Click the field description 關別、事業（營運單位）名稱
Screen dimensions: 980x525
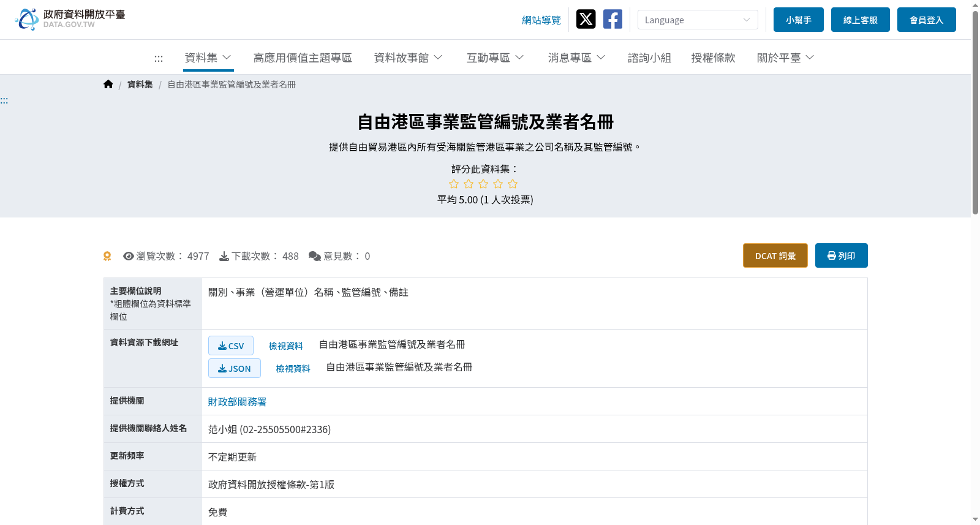(x=271, y=292)
